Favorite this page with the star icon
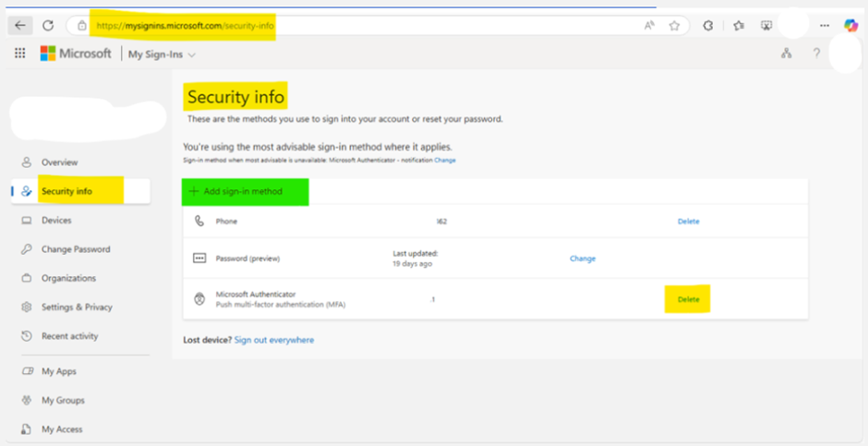Viewport: 868px width, 446px height. (674, 26)
